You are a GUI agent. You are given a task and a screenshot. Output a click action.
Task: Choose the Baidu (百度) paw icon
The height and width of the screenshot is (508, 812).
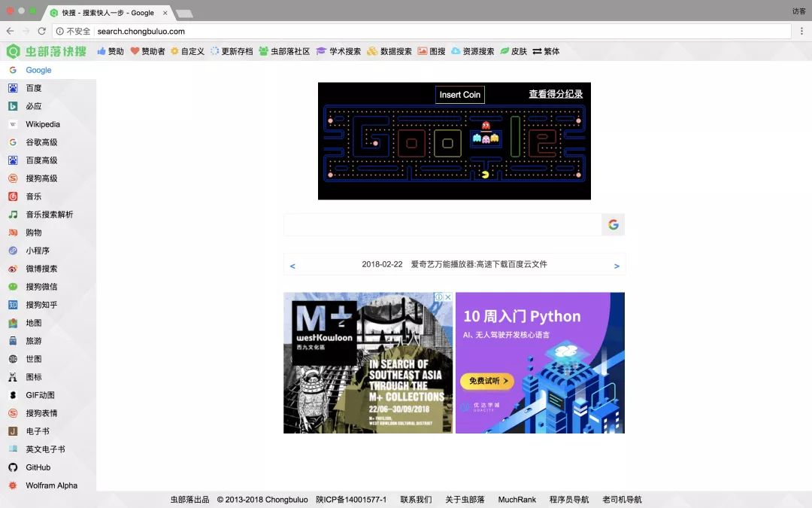(x=13, y=88)
